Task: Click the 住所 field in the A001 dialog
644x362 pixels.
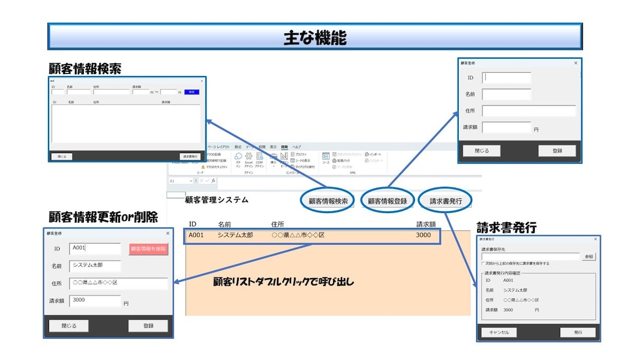Action: pos(118,283)
